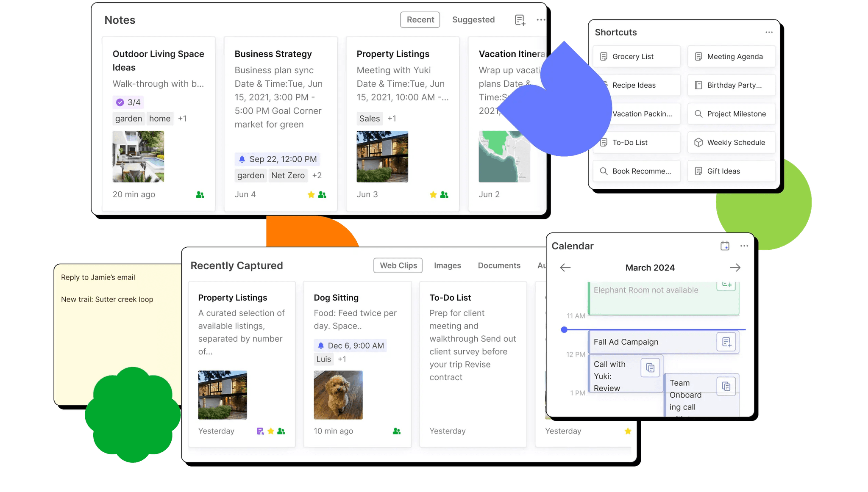Image resolution: width=868 pixels, height=492 pixels.
Task: Open the linked note on Team Onboarding call event
Action: coord(726,386)
